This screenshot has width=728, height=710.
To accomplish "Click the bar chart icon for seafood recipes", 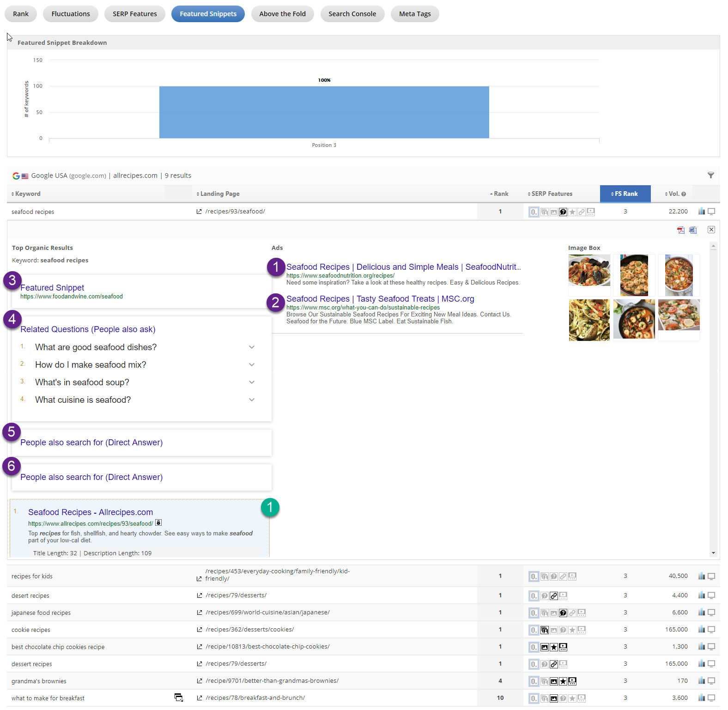I will [701, 212].
